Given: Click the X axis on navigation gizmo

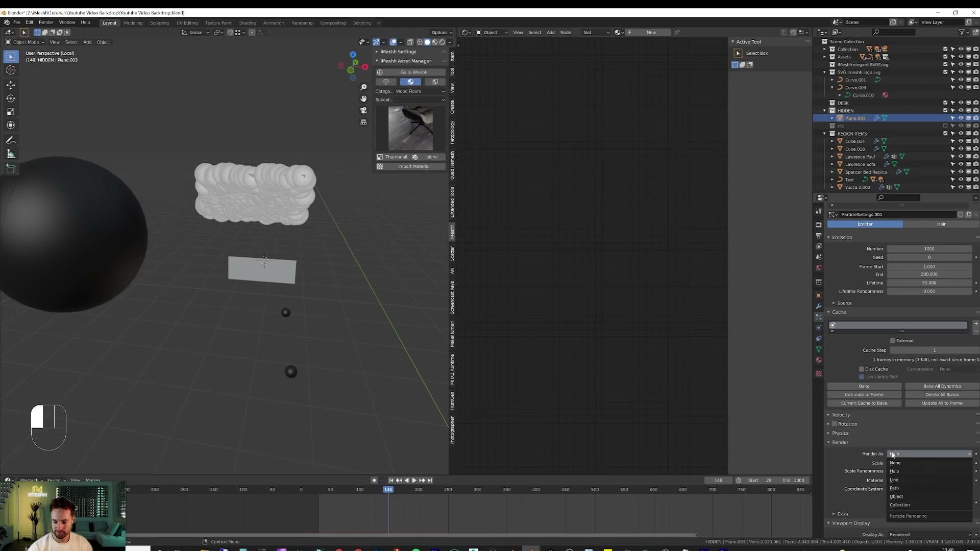Looking at the screenshot, I should (x=365, y=67).
